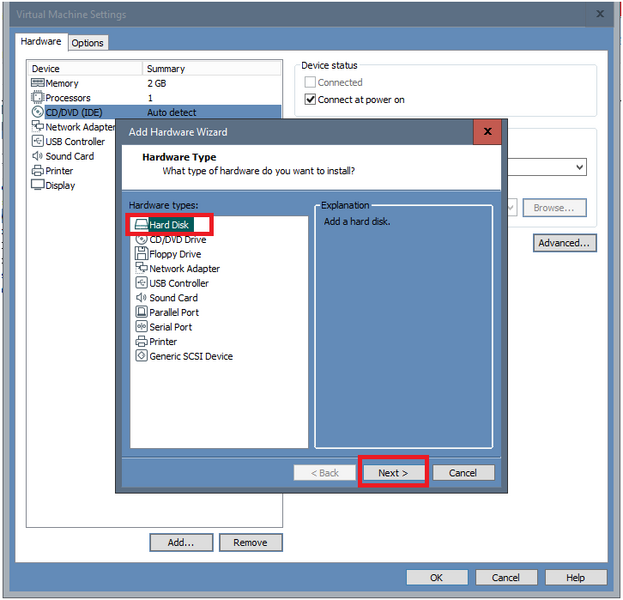Select the Sound Card icon in wizard

141,298
